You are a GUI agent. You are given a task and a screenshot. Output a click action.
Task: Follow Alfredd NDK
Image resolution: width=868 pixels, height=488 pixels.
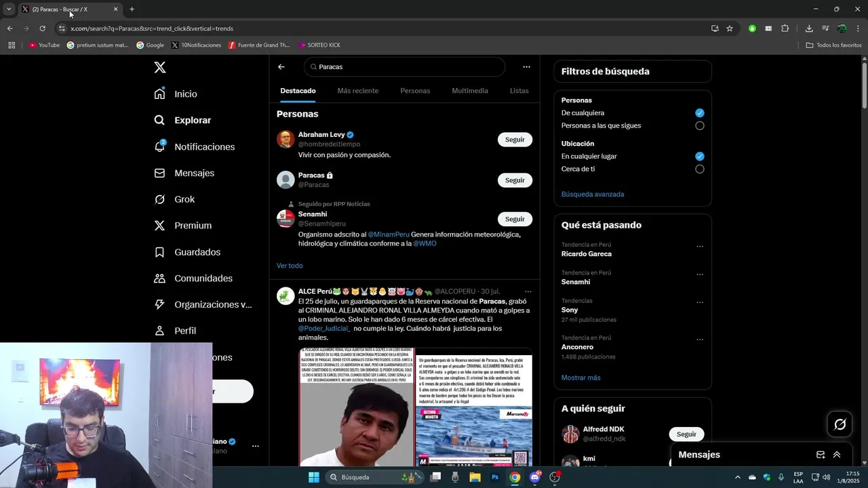(x=686, y=434)
